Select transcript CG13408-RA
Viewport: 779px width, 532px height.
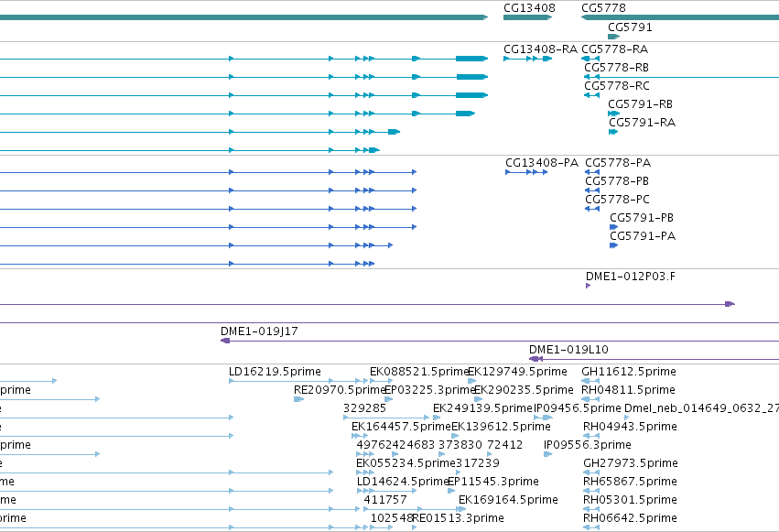pyautogui.click(x=527, y=59)
